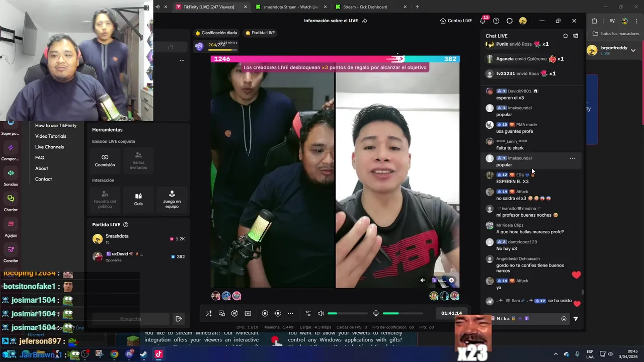This screenshot has height=362, width=644.
Task: Start recording with the record button
Action: click(265, 313)
